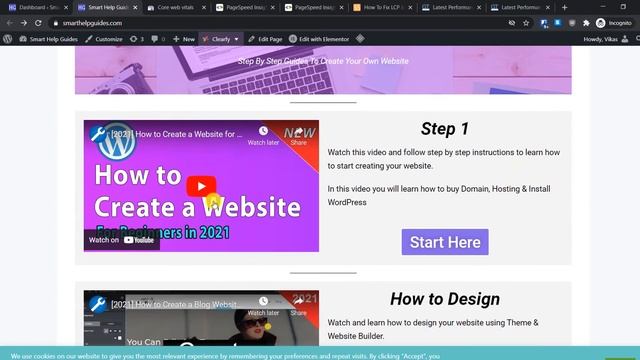Click the How to Design heading
The width and height of the screenshot is (640, 360).
(x=445, y=299)
